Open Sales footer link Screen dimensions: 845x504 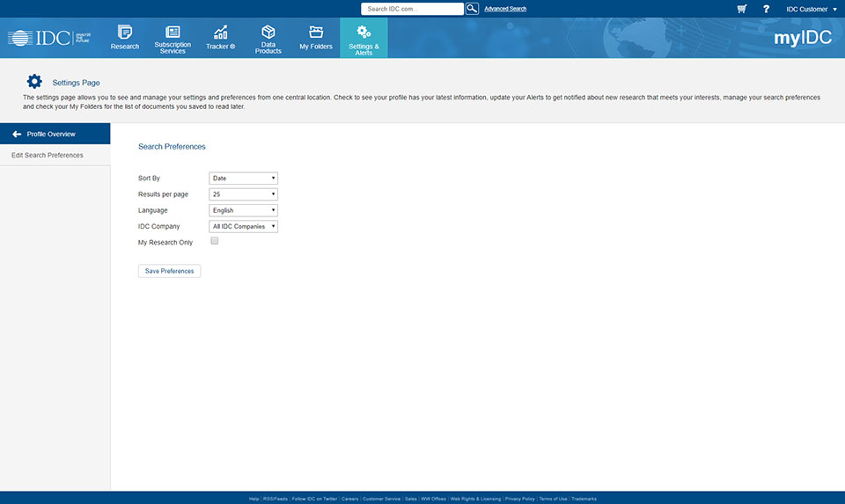(411, 499)
